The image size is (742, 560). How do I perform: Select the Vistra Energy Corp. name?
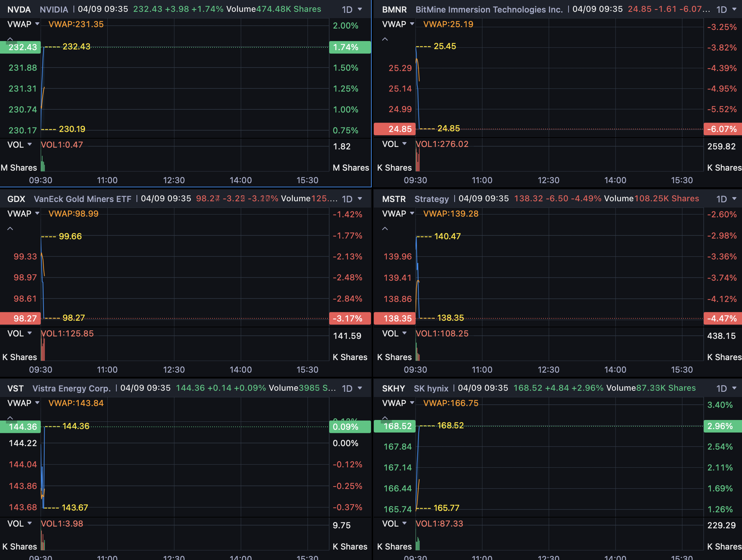[71, 388]
